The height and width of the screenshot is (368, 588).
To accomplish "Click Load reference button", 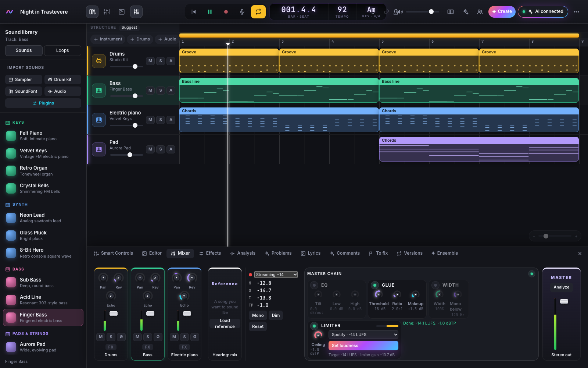I will coord(225,323).
